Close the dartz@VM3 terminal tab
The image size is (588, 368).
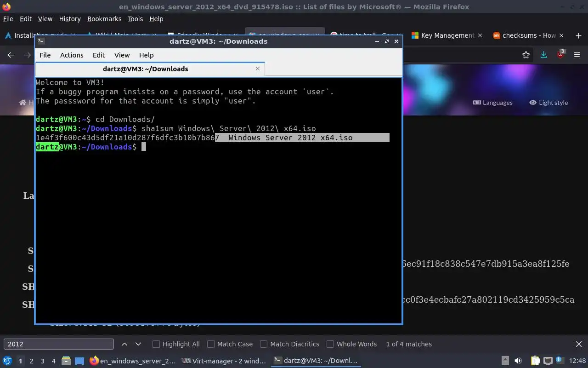(258, 69)
